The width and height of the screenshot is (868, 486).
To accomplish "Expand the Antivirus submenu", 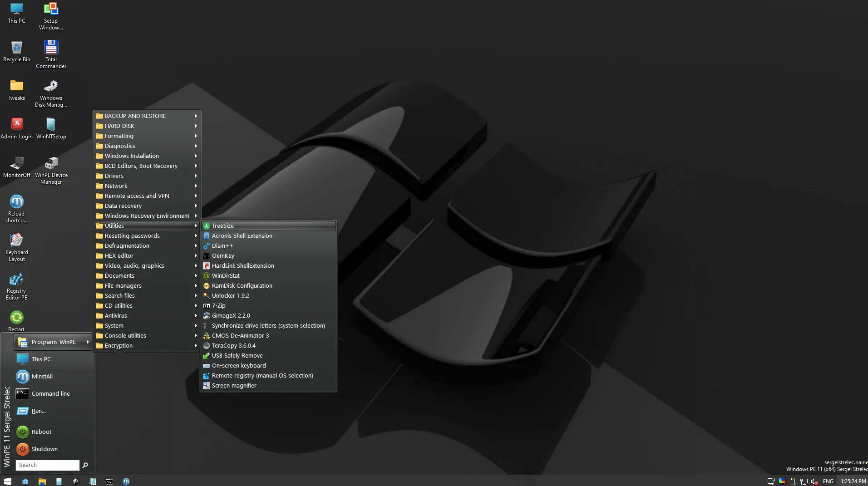I will pyautogui.click(x=147, y=316).
